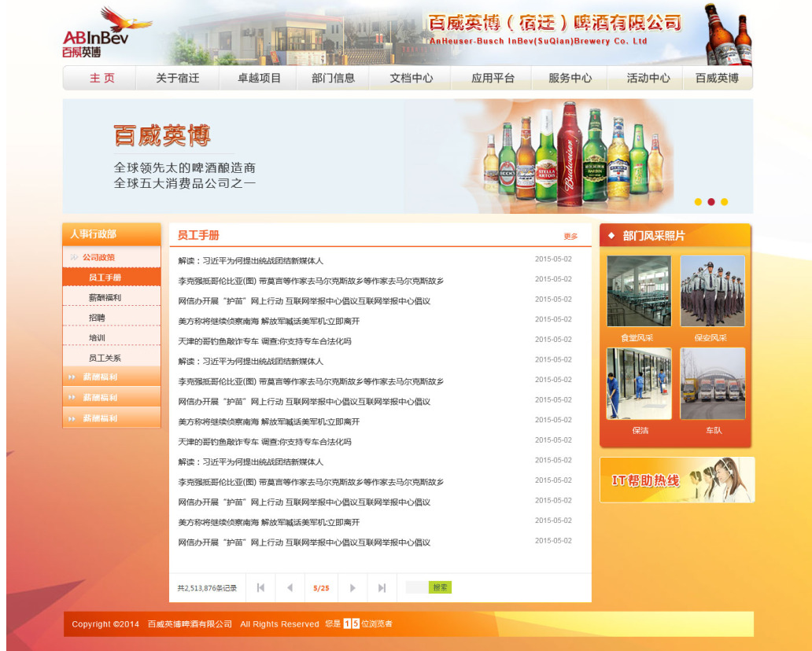Go to first page of records
Image resolution: width=812 pixels, height=651 pixels.
point(260,587)
